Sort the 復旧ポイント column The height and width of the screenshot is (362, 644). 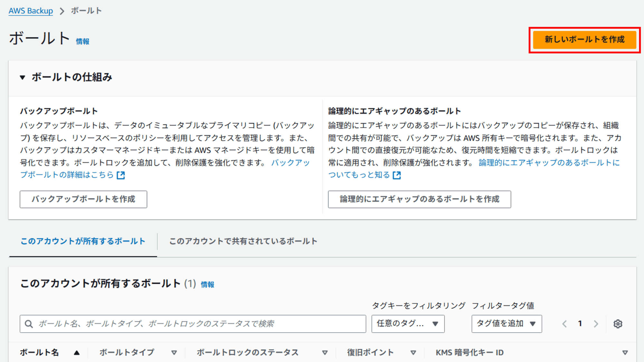pos(413,353)
